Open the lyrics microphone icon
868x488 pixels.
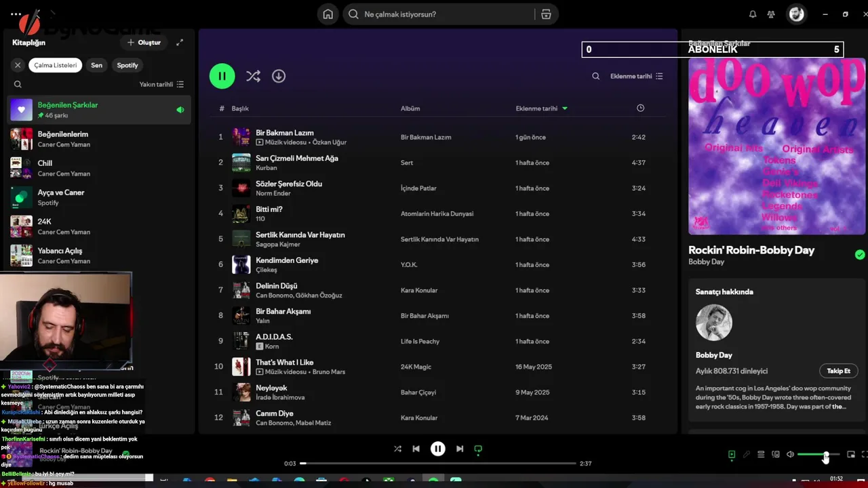click(746, 455)
